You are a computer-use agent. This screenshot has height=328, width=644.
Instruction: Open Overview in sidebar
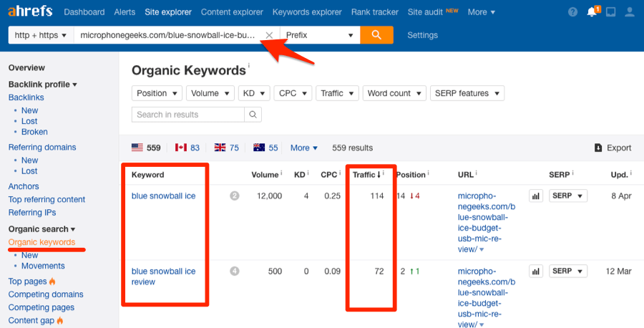tap(26, 68)
